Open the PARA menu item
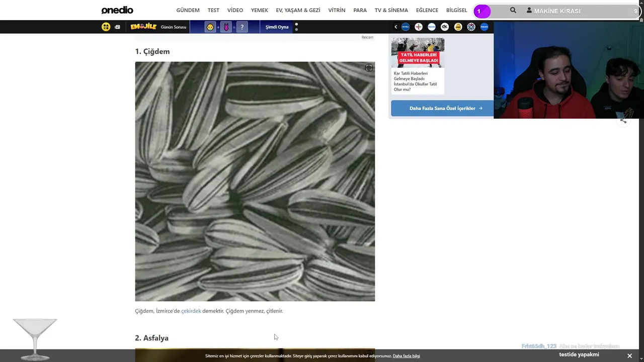Viewport: 644px width, 362px height. tap(360, 10)
